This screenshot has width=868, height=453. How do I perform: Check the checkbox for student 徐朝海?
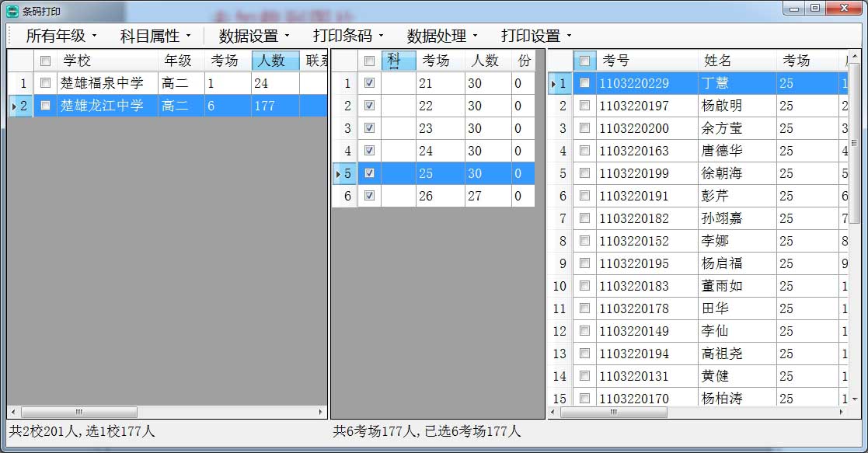pyautogui.click(x=584, y=173)
